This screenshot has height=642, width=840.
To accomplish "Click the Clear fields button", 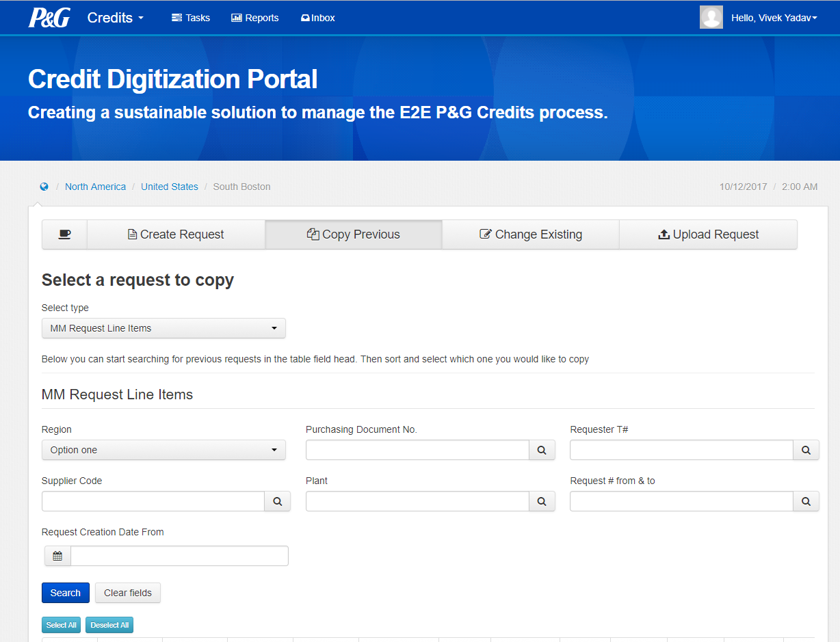I will click(x=128, y=593).
